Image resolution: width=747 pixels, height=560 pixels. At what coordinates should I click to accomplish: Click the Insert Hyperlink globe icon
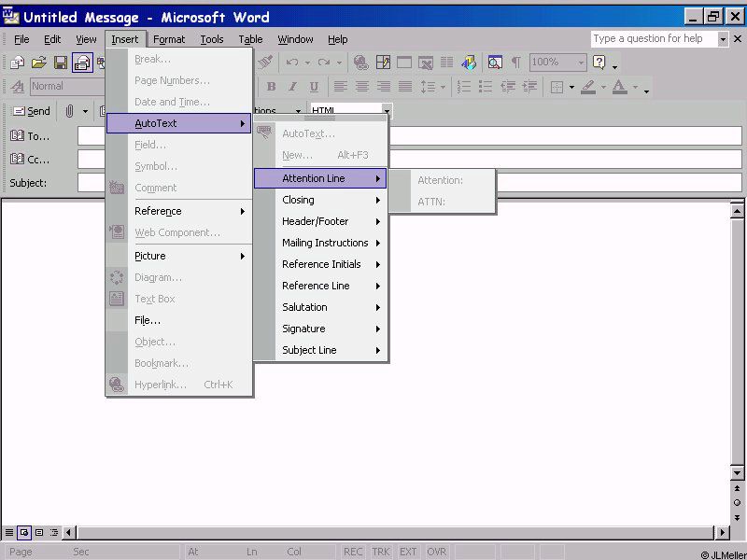coord(361,63)
